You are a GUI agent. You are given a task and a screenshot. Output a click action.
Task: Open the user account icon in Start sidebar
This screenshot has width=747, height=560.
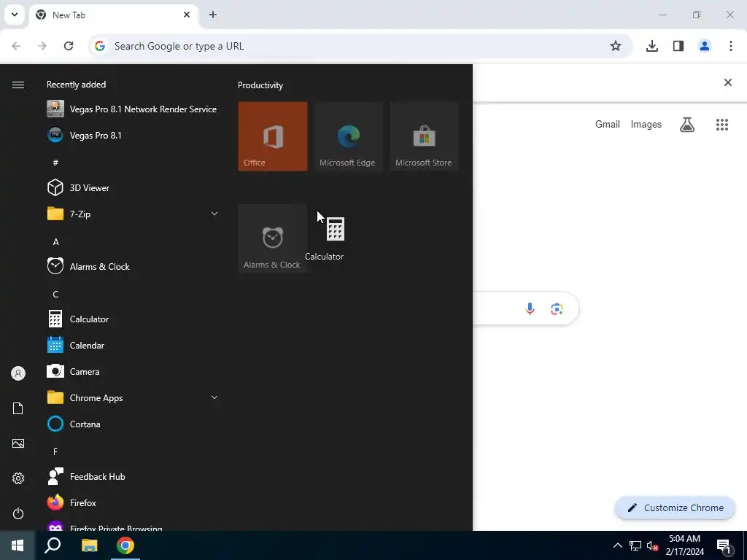click(x=18, y=373)
